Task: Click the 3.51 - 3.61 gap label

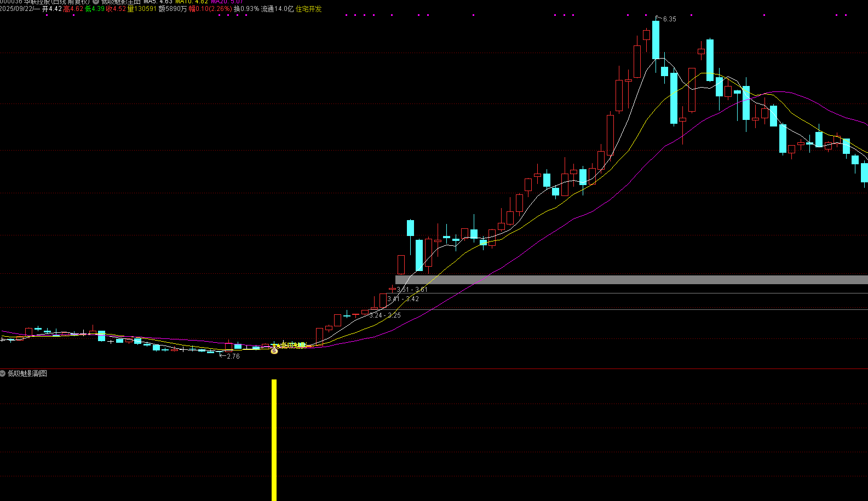Action: tap(412, 290)
